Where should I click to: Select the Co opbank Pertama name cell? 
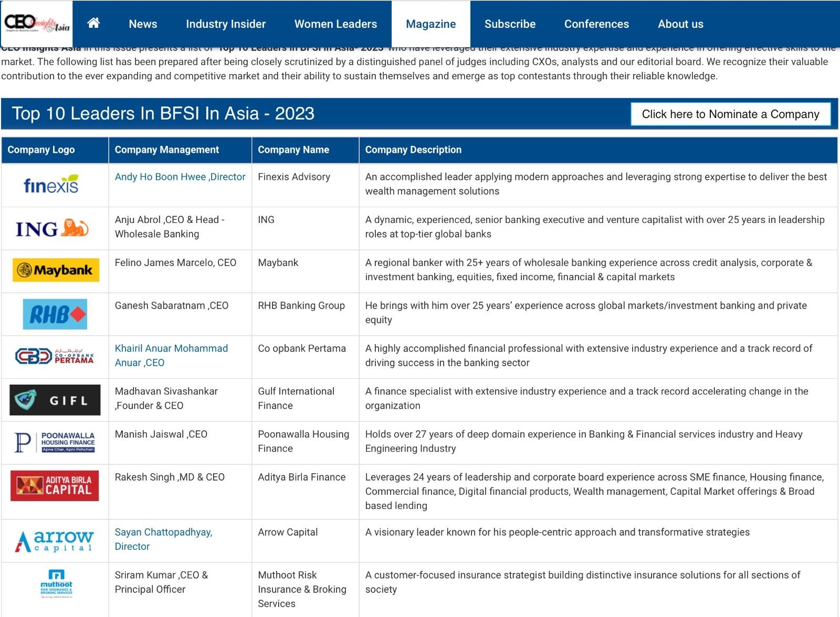tap(306, 357)
